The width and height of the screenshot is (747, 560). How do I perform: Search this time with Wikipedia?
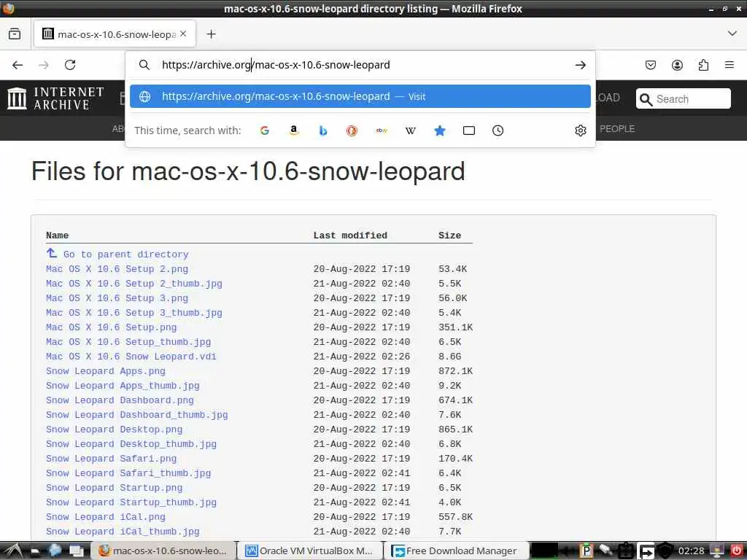(410, 131)
